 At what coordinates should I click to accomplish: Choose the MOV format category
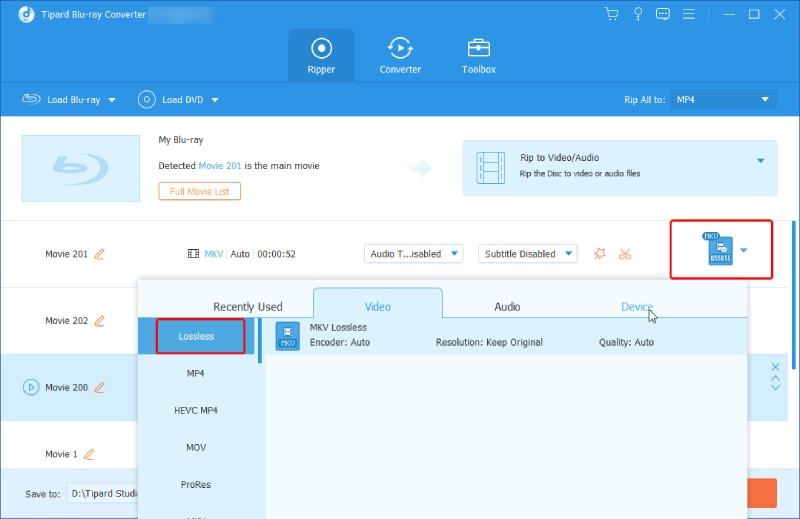click(x=196, y=448)
